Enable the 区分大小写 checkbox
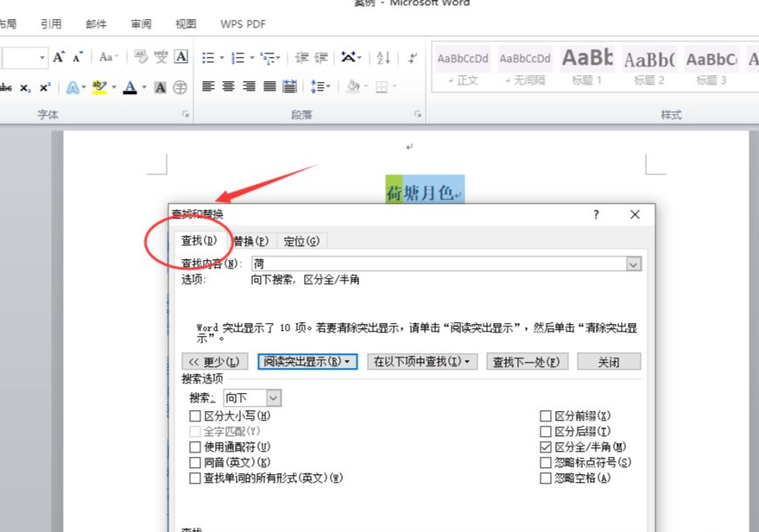The width and height of the screenshot is (759, 532). [195, 415]
